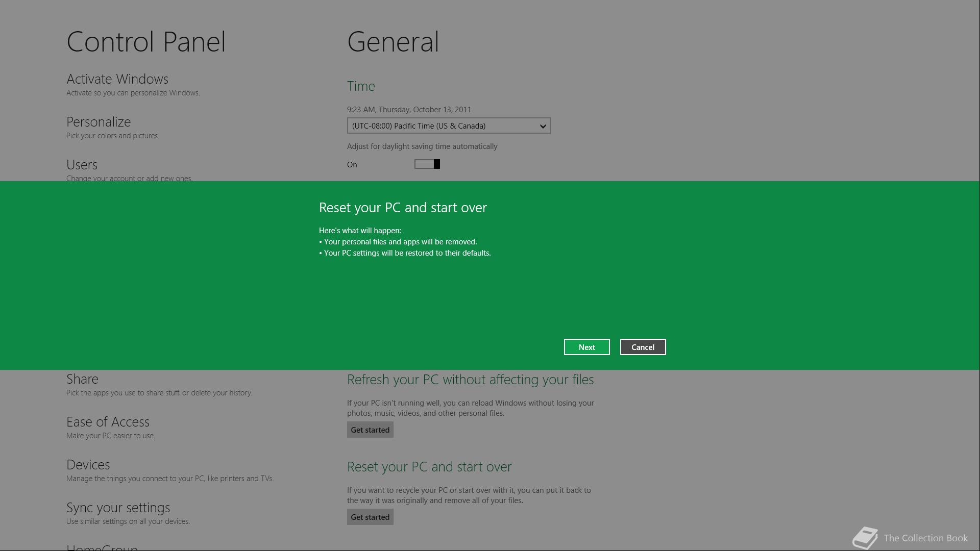The image size is (980, 551).
Task: Click Next in the reset dialog
Action: coord(586,347)
